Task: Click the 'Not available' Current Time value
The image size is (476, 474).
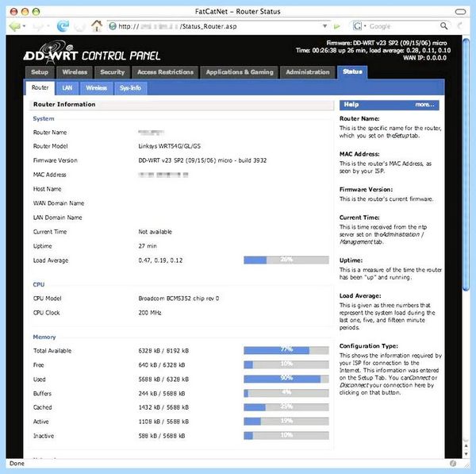Action: click(x=155, y=232)
